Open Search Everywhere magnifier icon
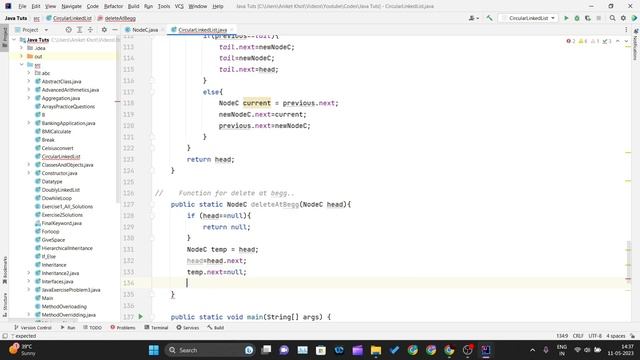This screenshot has height=360, width=640. tap(612, 18)
